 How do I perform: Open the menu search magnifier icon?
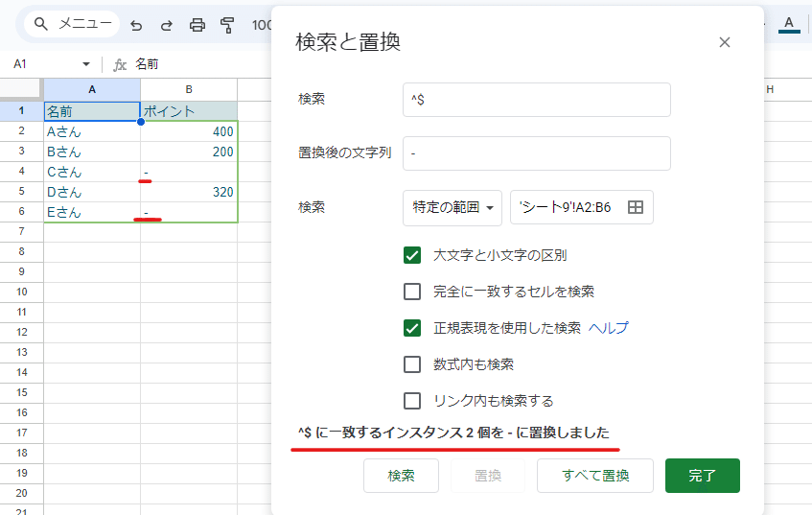[x=41, y=24]
